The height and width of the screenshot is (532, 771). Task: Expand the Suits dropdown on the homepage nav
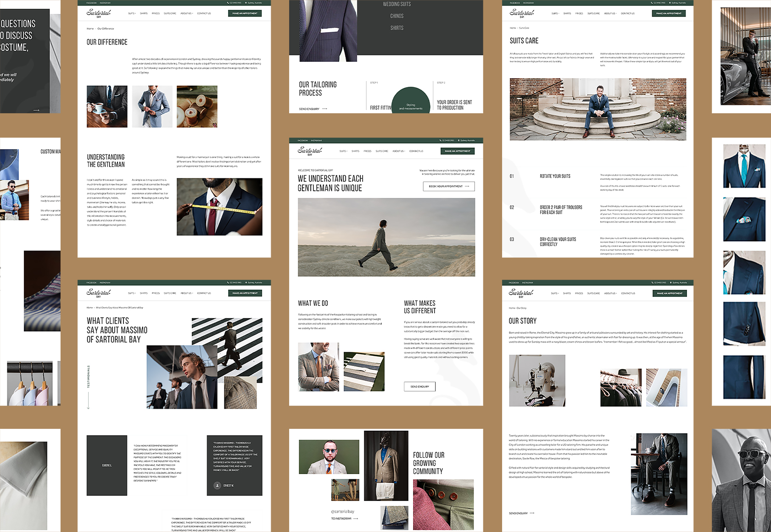(343, 151)
